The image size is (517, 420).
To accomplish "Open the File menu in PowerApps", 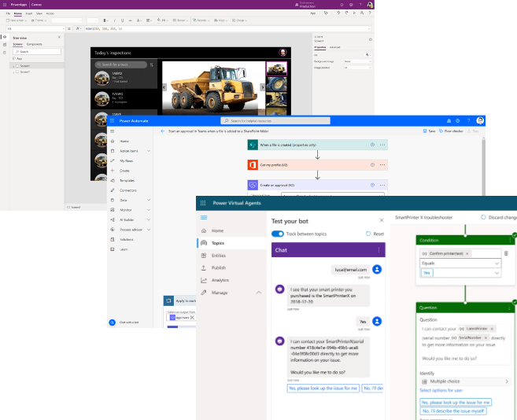I will point(8,13).
